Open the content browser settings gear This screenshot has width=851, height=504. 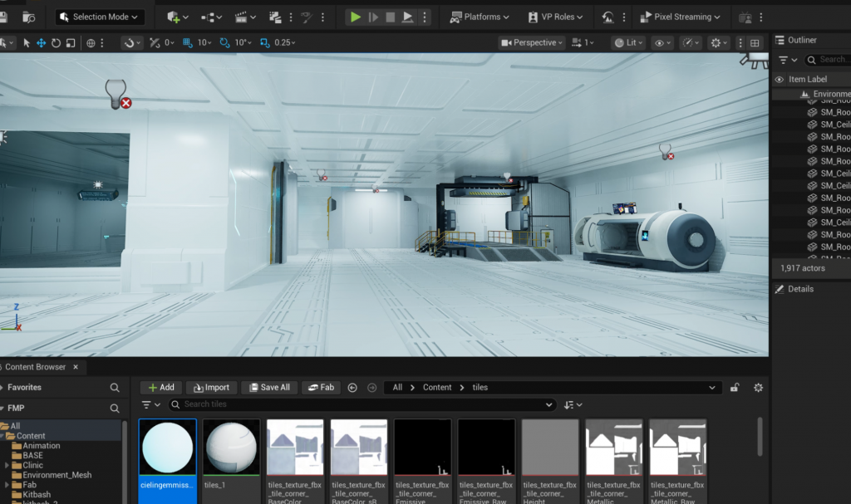click(x=757, y=388)
